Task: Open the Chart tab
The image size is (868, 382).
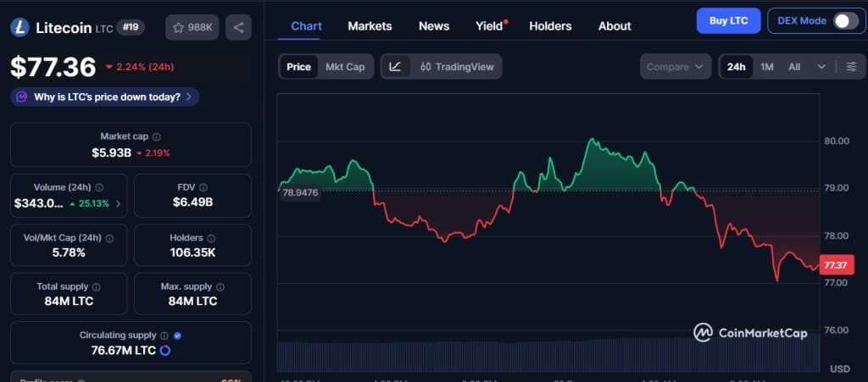Action: [306, 26]
